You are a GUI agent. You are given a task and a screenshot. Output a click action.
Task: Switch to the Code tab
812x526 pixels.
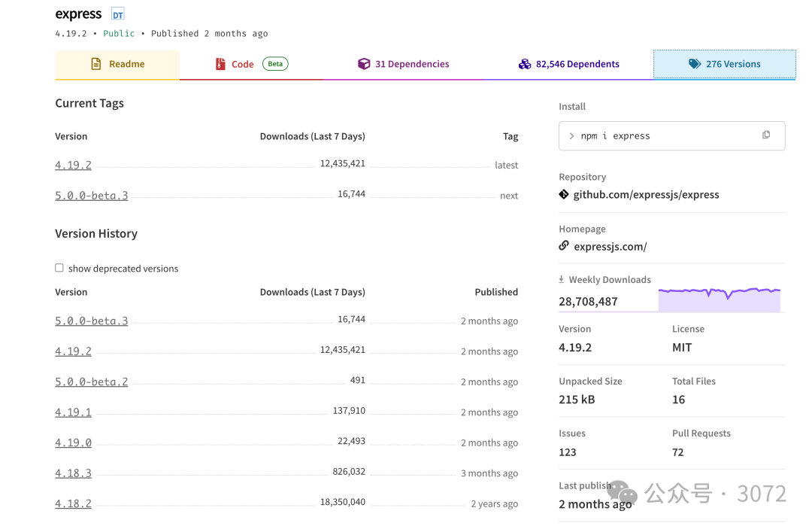click(x=242, y=64)
